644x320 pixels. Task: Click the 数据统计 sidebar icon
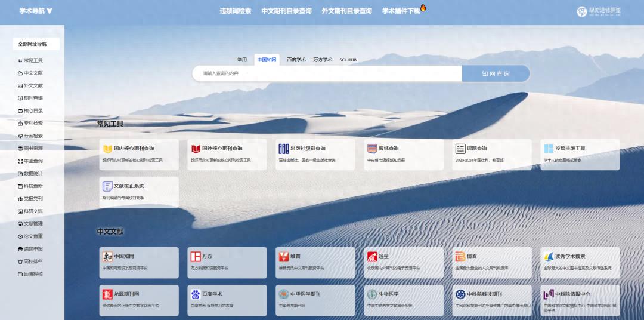pyautogui.click(x=20, y=174)
